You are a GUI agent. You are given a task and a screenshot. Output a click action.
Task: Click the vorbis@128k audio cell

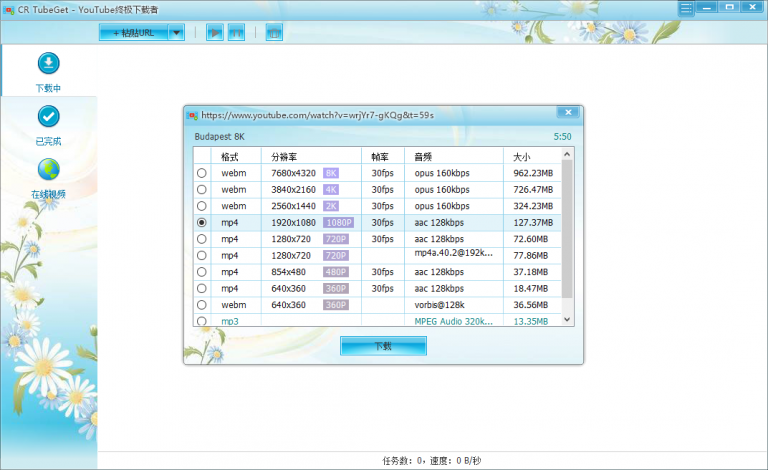click(x=439, y=305)
